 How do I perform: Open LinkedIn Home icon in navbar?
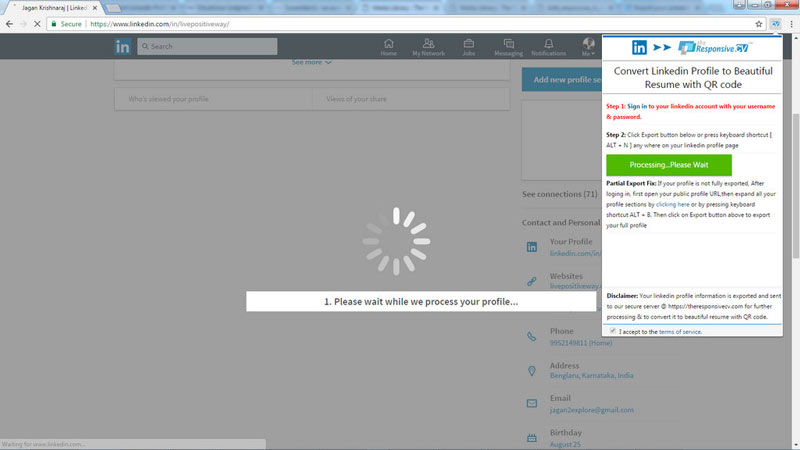[x=388, y=47]
